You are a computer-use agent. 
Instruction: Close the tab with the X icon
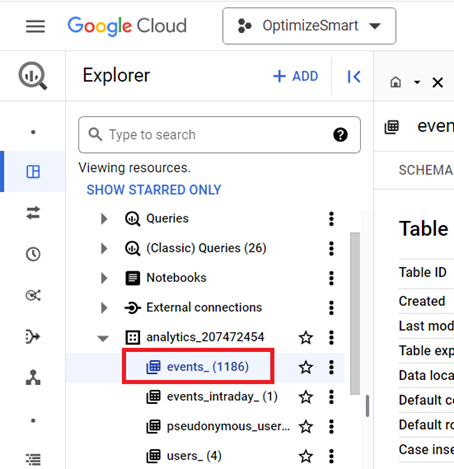pos(437,82)
